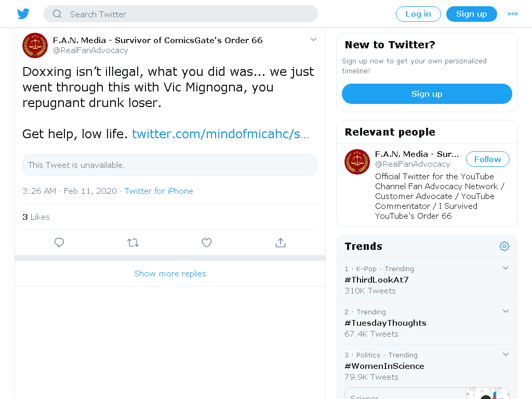Open the Twitter for iPhone link
This screenshot has height=399, width=532.
click(159, 191)
